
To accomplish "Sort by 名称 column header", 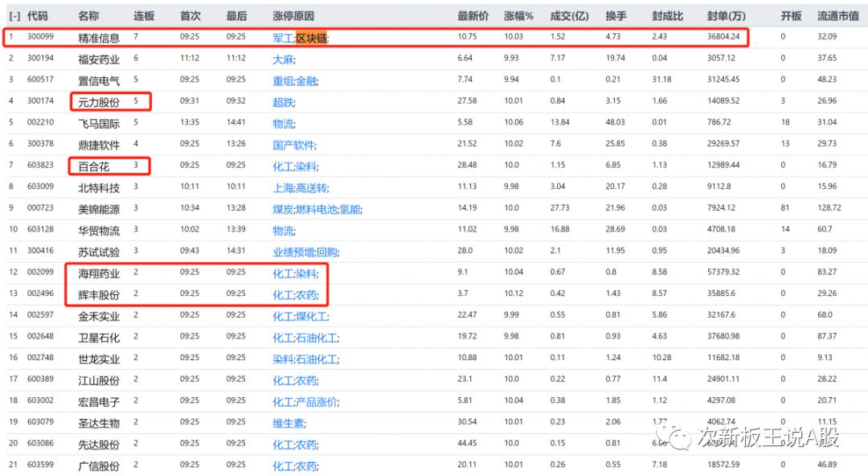I will tap(88, 16).
